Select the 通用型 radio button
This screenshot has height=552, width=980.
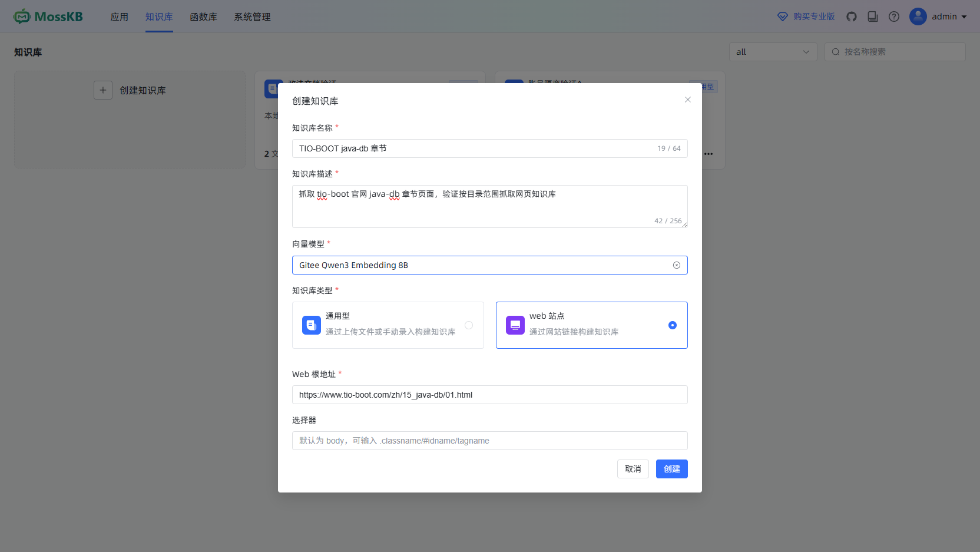pyautogui.click(x=469, y=325)
